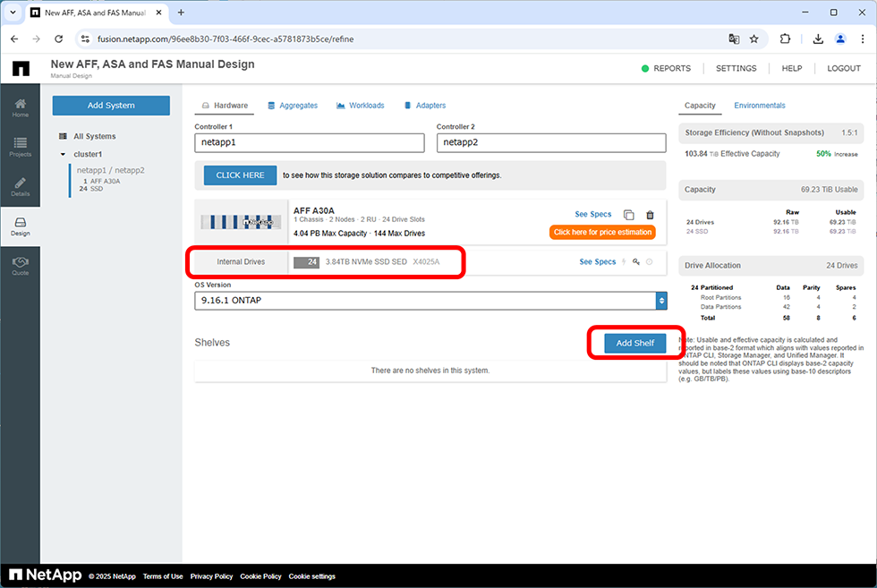Viewport: 877px width, 588px height.
Task: Open the Home sidebar icon
Action: point(20,107)
